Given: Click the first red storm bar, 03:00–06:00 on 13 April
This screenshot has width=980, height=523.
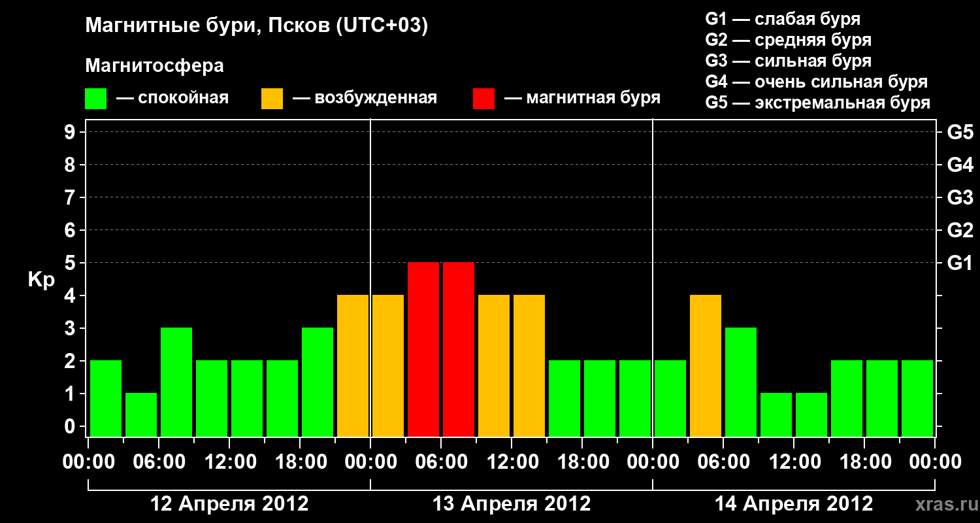Looking at the screenshot, I should coord(423,349).
